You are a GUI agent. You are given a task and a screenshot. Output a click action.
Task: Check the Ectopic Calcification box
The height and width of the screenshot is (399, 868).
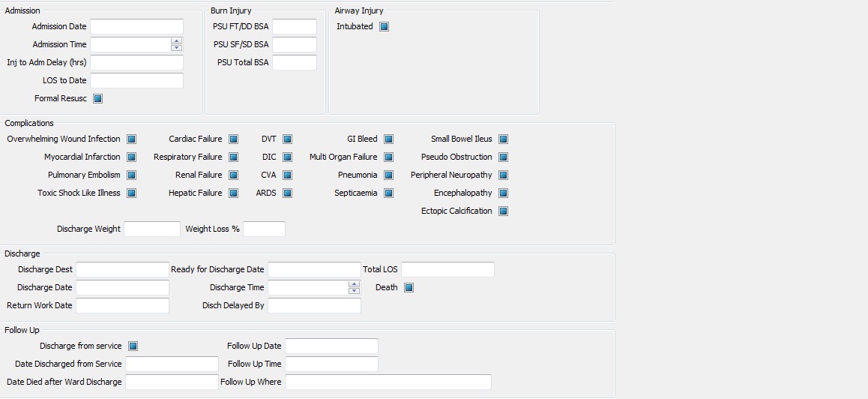pos(503,211)
